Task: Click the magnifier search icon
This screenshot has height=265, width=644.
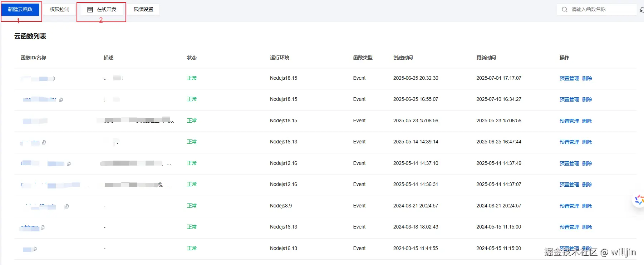Action: click(564, 10)
